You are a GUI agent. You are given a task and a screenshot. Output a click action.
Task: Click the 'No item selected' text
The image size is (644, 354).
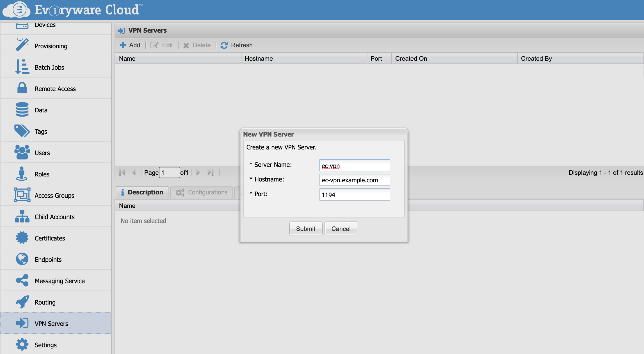coord(143,221)
